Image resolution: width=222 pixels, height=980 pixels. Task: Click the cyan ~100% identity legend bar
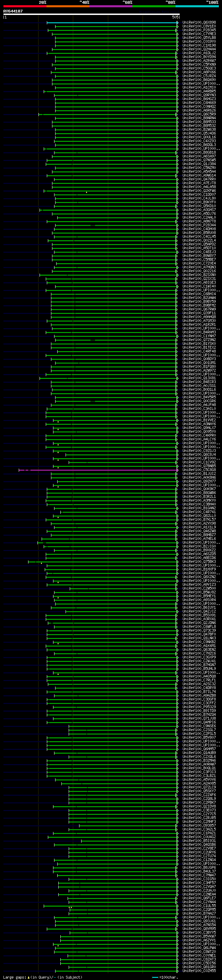click(x=197, y=6)
